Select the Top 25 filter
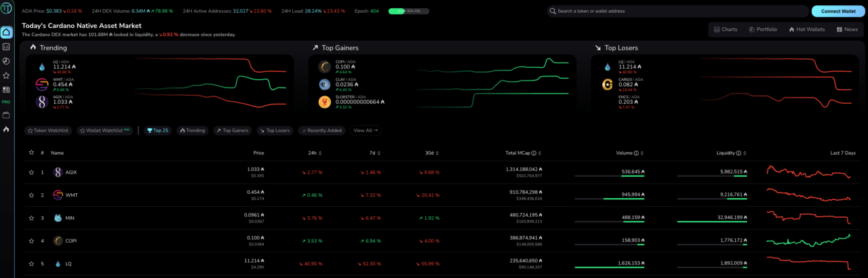This screenshot has width=868, height=278. coord(157,130)
